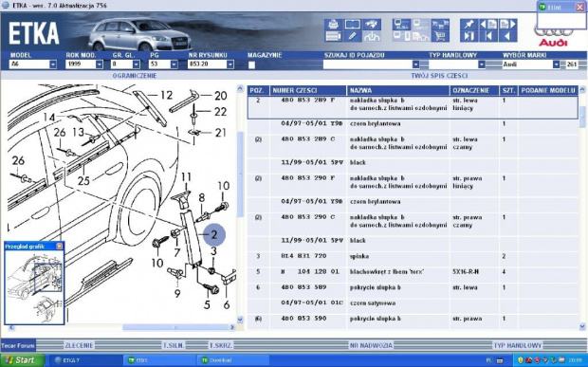Click the printer icon in ETKA toolbar
The width and height of the screenshot is (588, 367).
tap(333, 25)
